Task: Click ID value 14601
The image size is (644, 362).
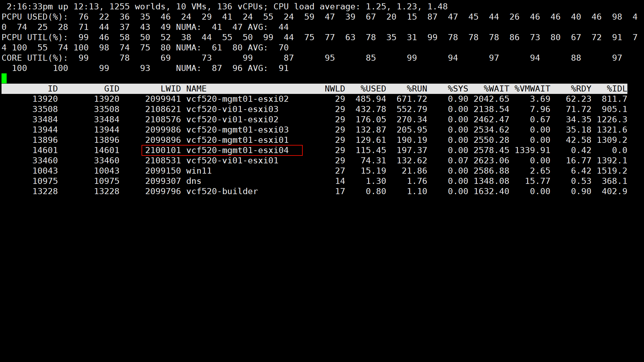Action: click(45, 150)
